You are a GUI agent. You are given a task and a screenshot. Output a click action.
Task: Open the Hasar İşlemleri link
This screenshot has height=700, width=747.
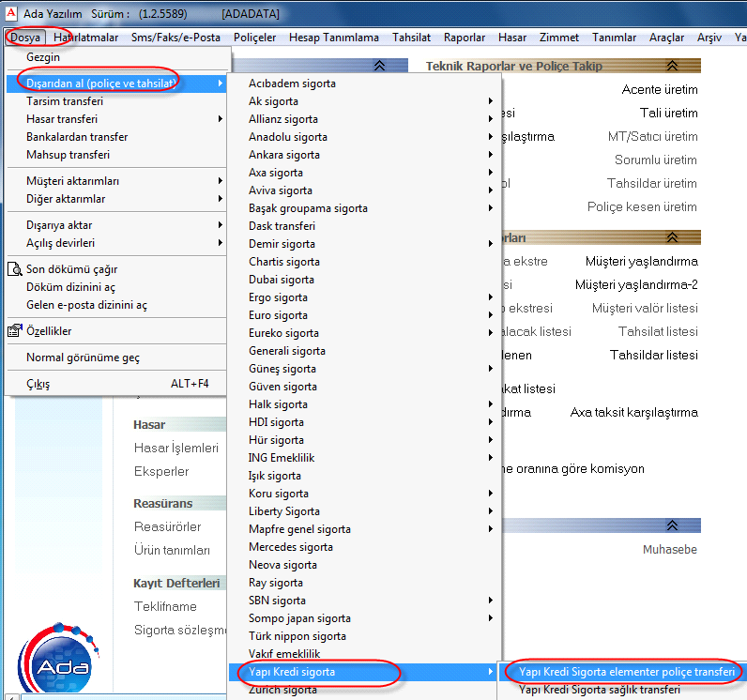[x=176, y=449]
